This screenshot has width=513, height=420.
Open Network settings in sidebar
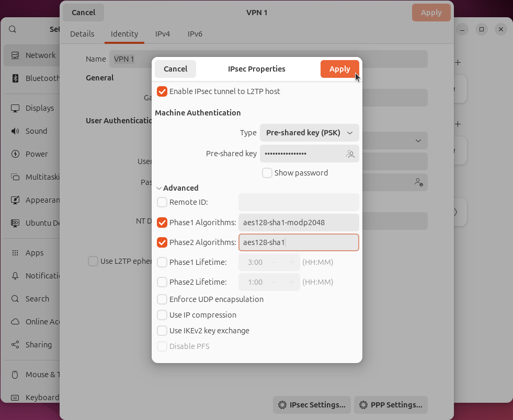32,55
